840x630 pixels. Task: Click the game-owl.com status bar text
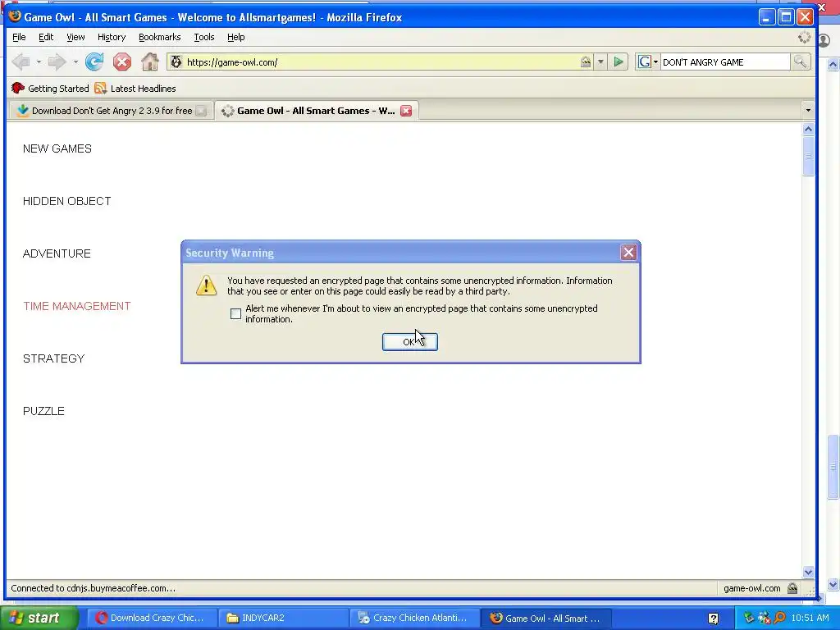pyautogui.click(x=751, y=588)
